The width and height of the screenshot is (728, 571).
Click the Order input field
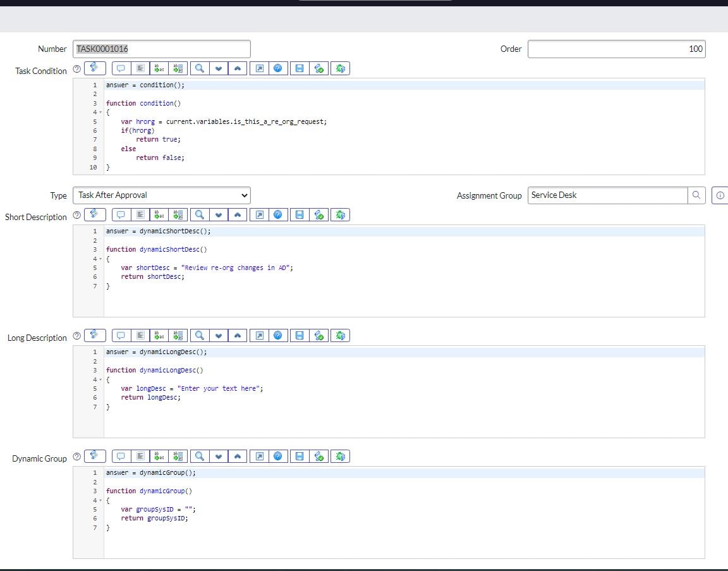[x=616, y=49]
